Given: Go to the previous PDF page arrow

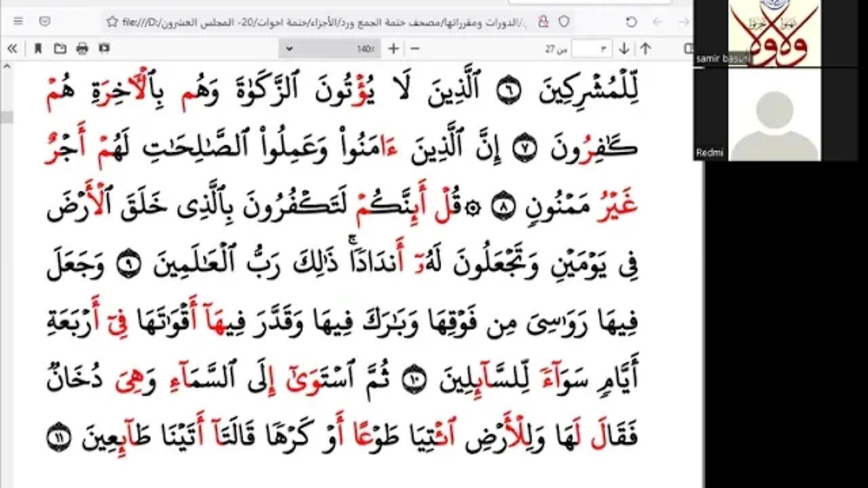Looking at the screenshot, I should (x=646, y=49).
